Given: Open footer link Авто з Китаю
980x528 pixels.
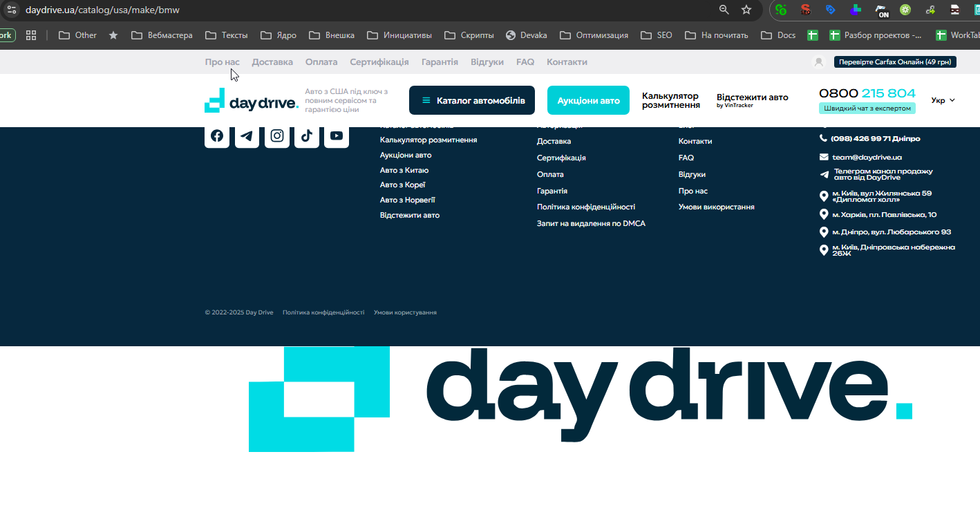Looking at the screenshot, I should 404,171.
